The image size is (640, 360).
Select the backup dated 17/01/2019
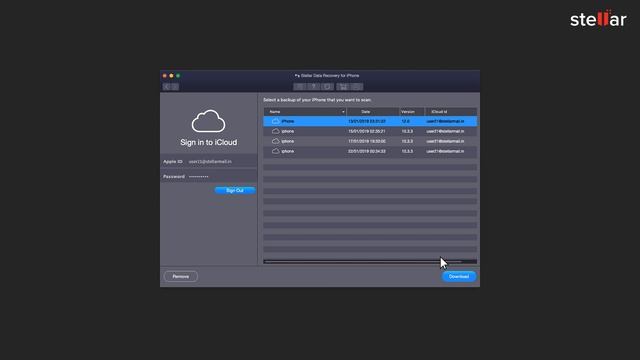coord(370,141)
